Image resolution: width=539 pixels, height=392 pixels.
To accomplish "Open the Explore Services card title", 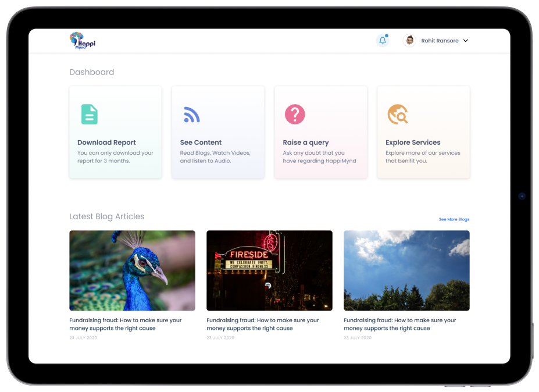I will (x=413, y=142).
